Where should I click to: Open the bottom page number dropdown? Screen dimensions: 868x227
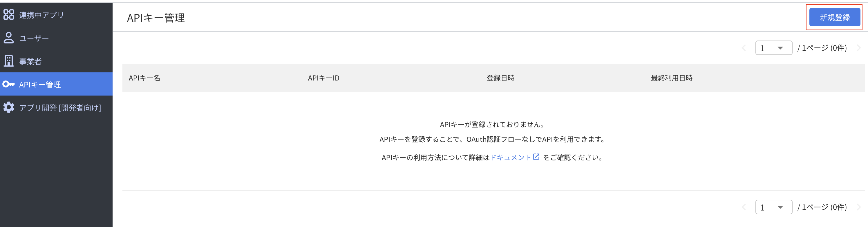click(x=773, y=207)
